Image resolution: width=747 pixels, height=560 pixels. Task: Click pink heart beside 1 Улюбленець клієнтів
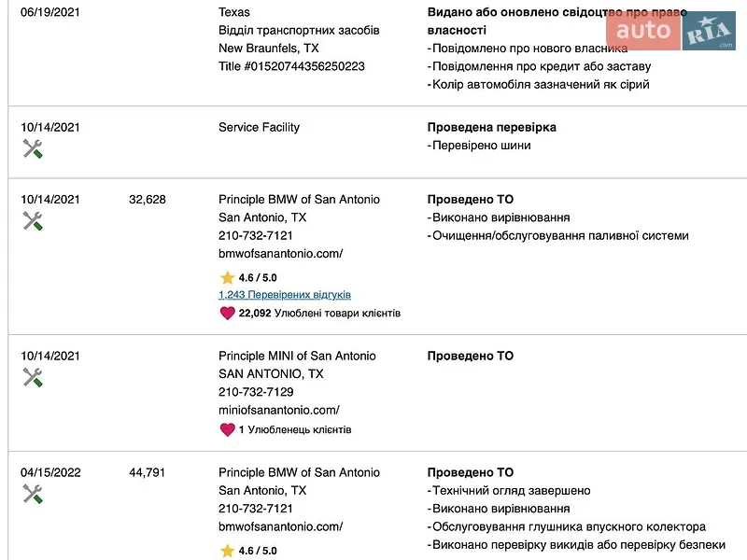(x=227, y=429)
